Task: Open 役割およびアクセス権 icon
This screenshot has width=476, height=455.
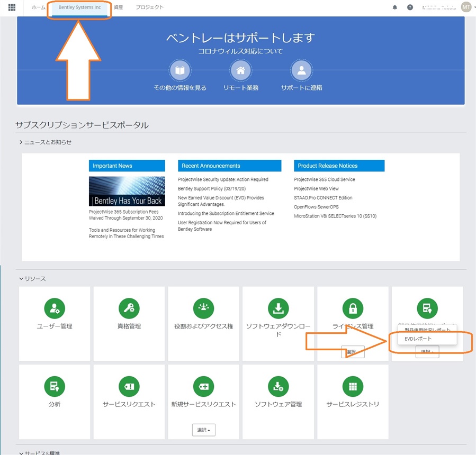Action: click(204, 308)
